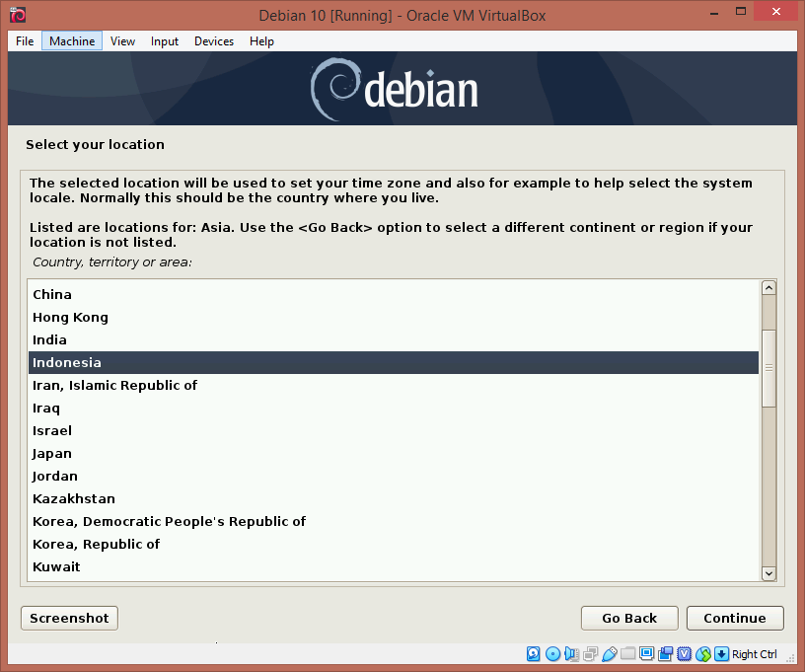Close the VirtualBox window
The width and height of the screenshot is (805, 672).
[x=776, y=11]
